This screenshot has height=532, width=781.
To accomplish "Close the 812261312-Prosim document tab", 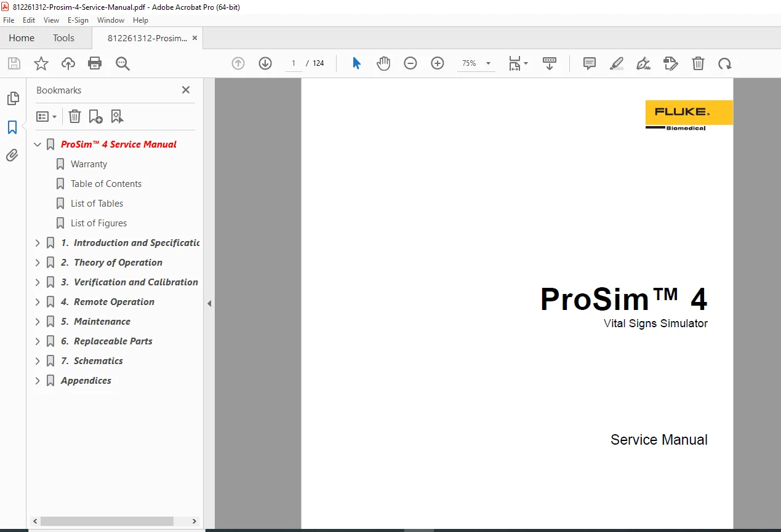I will (195, 38).
